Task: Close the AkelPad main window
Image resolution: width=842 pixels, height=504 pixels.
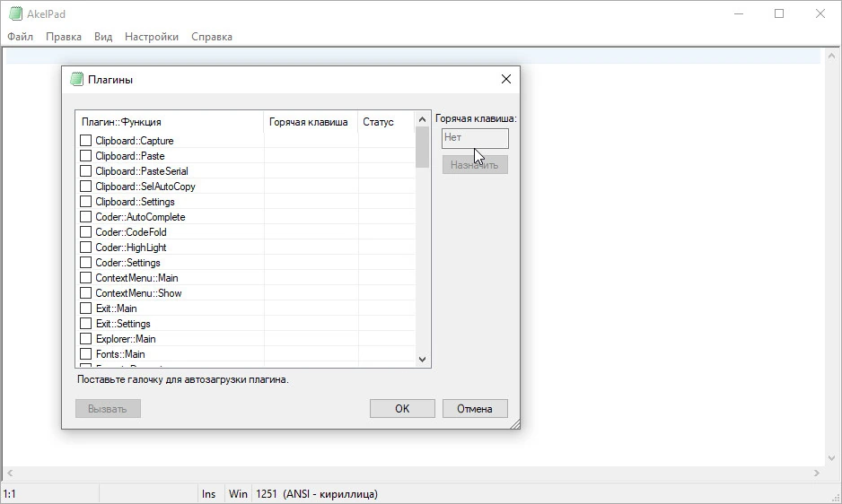Action: pos(820,14)
